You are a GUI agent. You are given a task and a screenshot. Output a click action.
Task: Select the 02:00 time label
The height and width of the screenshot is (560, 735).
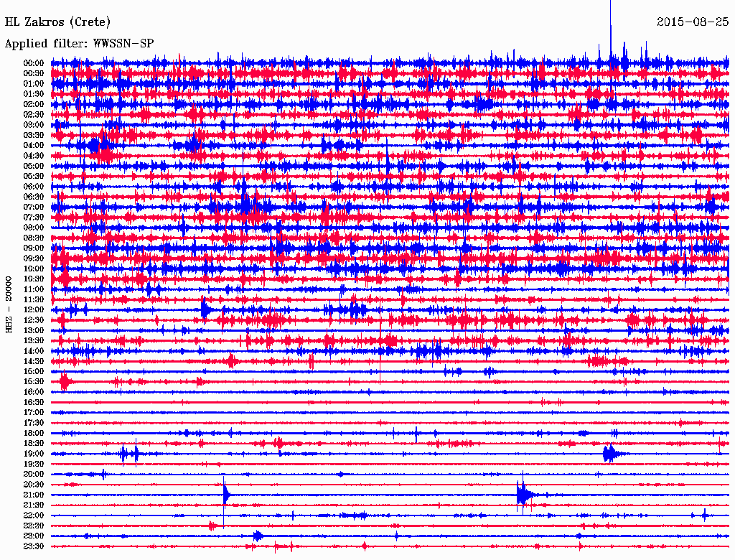click(x=34, y=105)
